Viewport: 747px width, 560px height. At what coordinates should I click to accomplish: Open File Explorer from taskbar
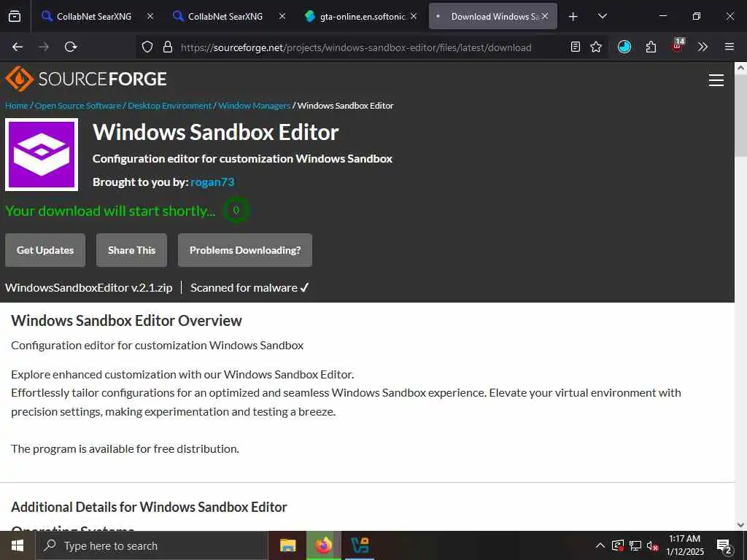point(287,545)
